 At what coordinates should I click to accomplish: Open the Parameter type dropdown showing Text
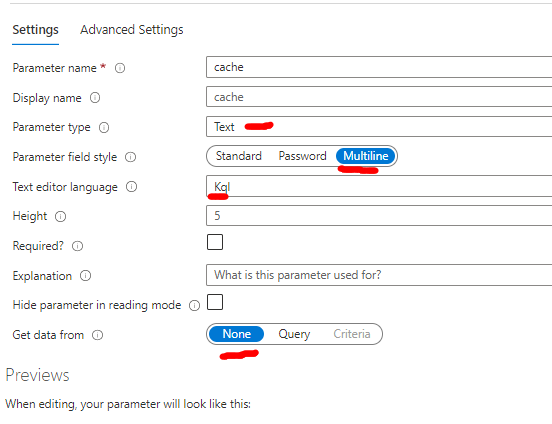pos(379,126)
